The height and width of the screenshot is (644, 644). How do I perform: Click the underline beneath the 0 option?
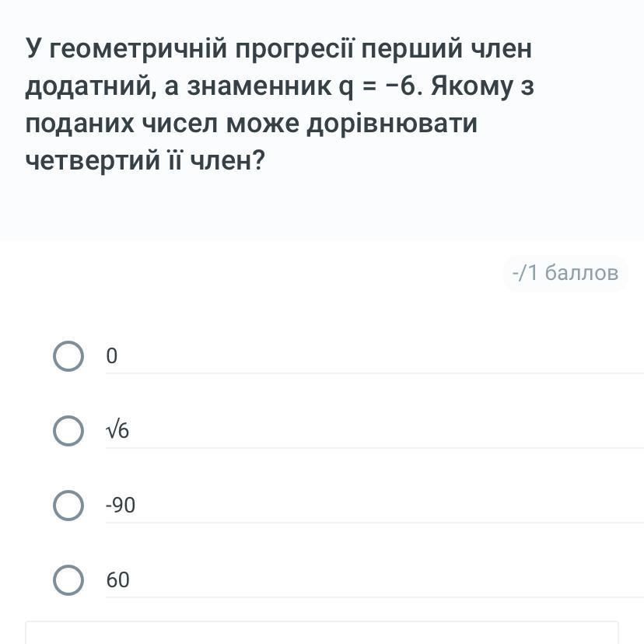tap(373, 373)
